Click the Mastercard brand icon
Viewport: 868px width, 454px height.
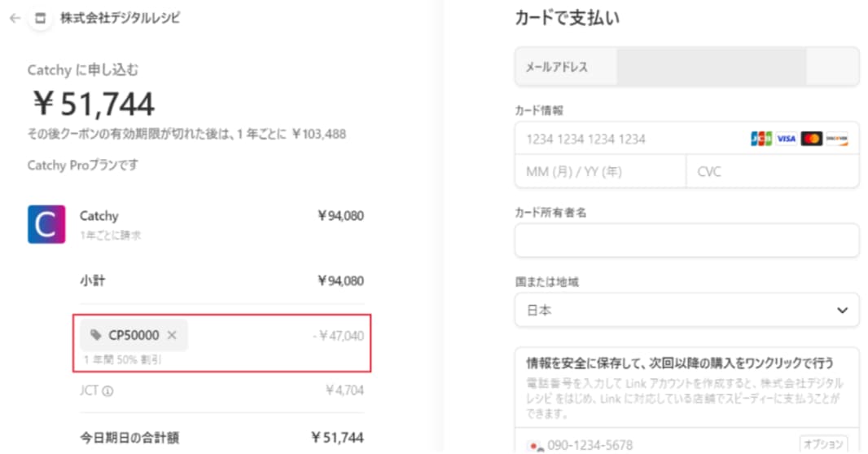(x=812, y=139)
